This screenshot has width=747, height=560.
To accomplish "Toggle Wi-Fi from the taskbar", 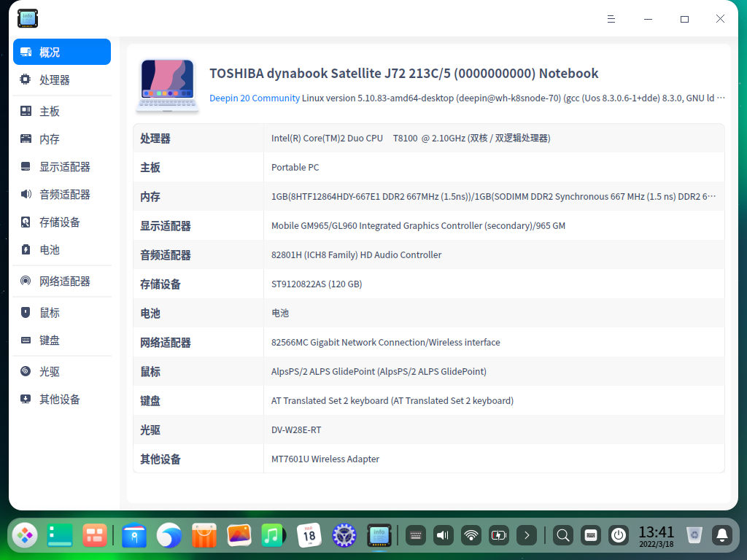I will 471,535.
